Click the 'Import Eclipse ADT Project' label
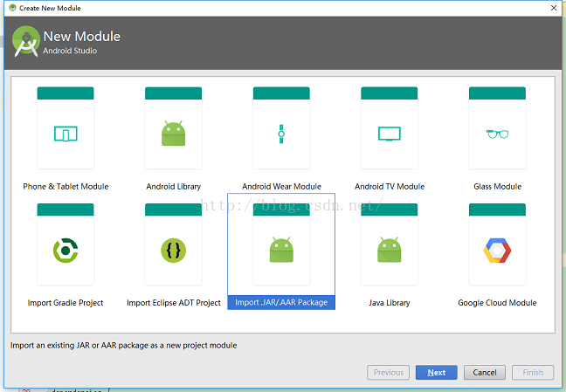Image resolution: width=566 pixels, height=392 pixels. click(x=173, y=302)
